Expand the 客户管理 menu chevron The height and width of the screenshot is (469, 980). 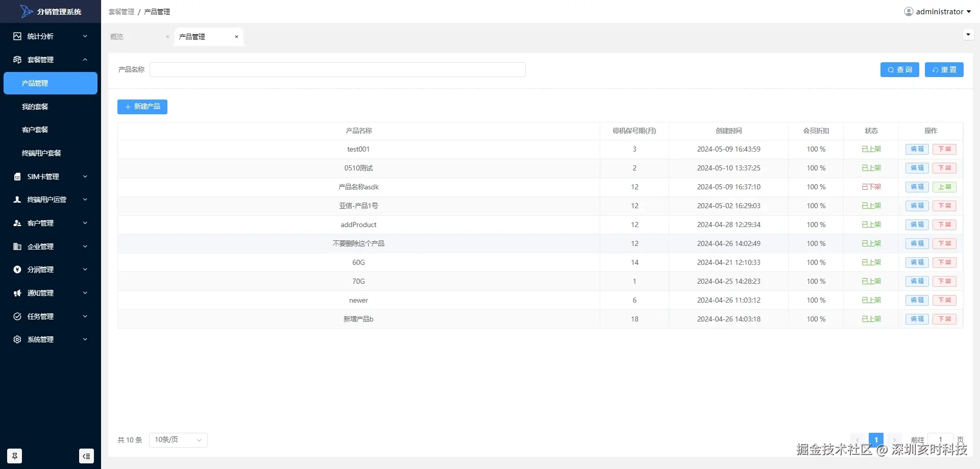pyautogui.click(x=85, y=223)
